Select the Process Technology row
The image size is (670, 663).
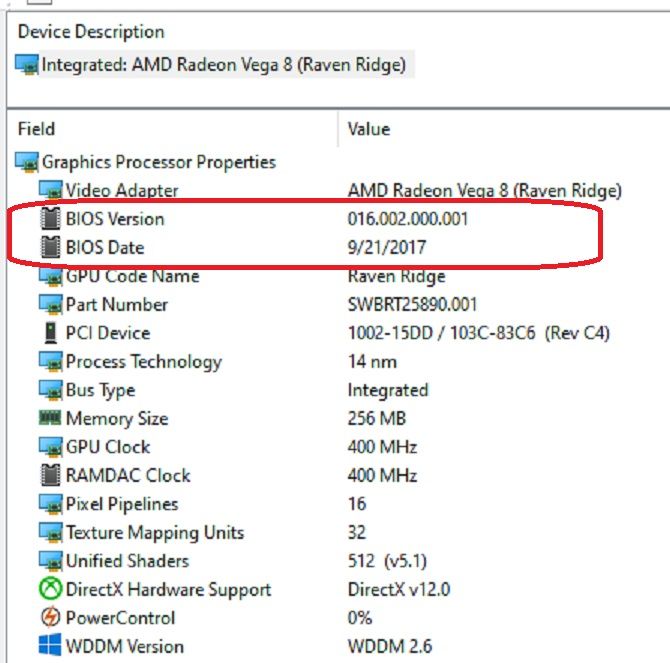(x=143, y=361)
